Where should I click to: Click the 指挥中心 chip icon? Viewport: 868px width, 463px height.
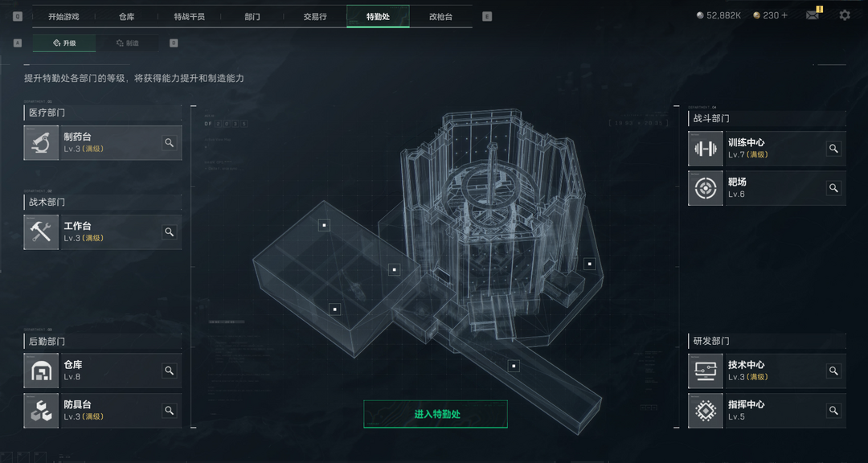coord(706,411)
